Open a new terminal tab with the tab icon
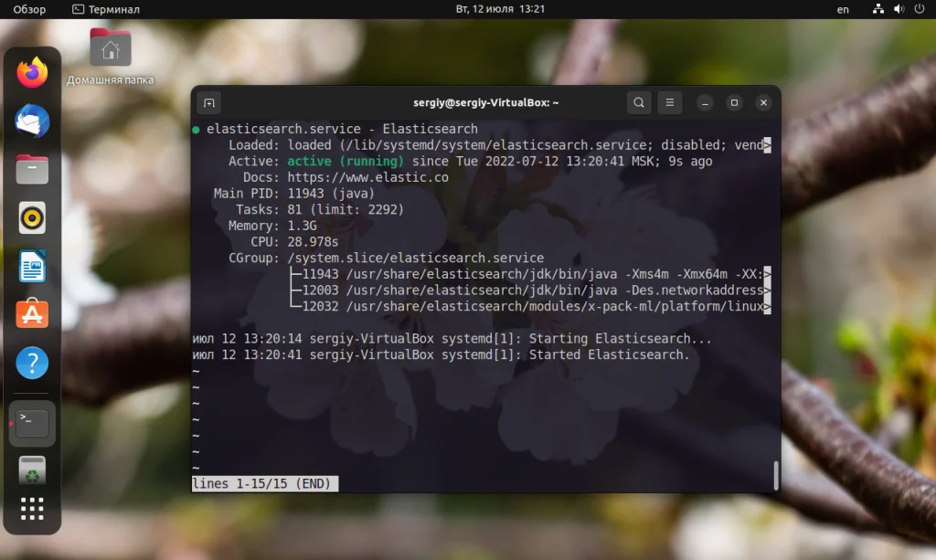 pyautogui.click(x=209, y=102)
